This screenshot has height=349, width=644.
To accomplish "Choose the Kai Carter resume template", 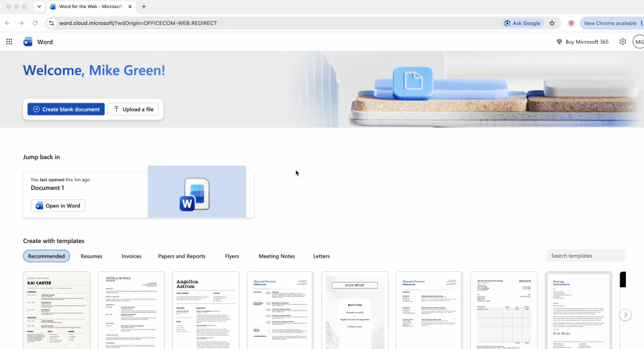I will (x=56, y=310).
